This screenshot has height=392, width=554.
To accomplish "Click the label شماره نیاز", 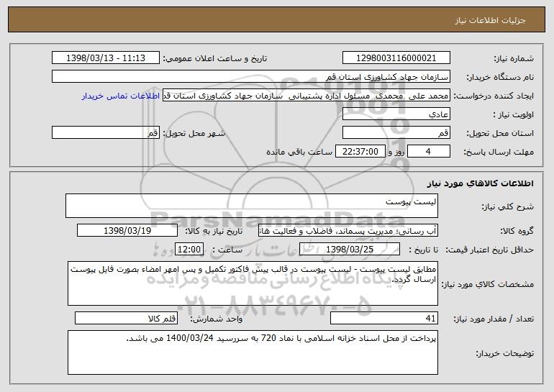I will pyautogui.click(x=514, y=59).
